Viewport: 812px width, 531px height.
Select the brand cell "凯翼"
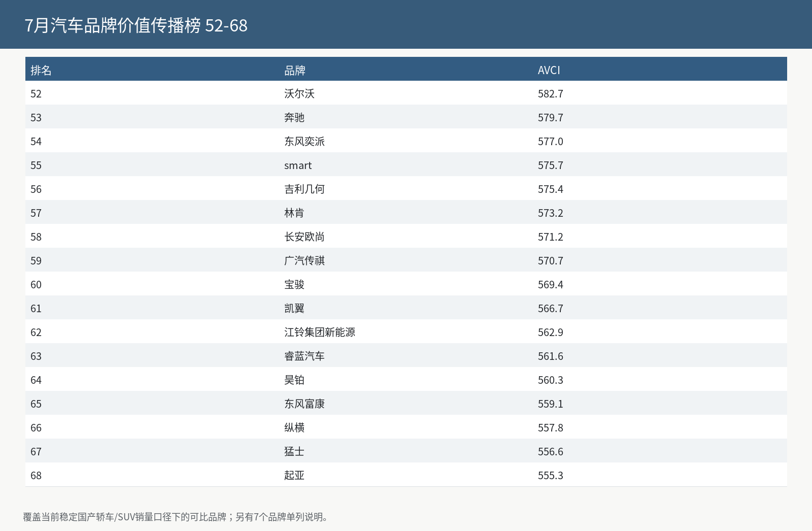click(x=294, y=308)
